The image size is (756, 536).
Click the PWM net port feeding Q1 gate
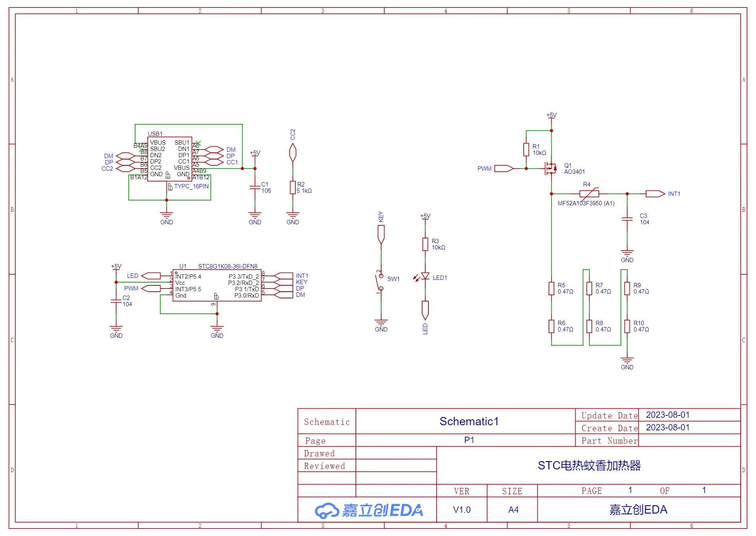pos(504,169)
